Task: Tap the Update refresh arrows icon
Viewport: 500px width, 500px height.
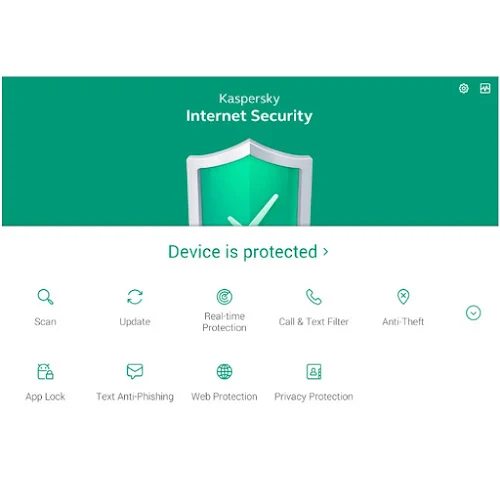Action: pyautogui.click(x=135, y=297)
